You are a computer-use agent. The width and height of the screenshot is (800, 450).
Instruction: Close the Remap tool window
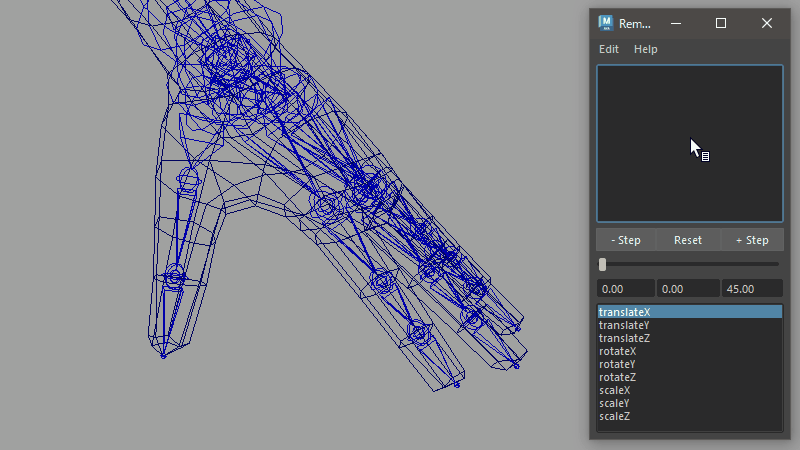click(766, 23)
